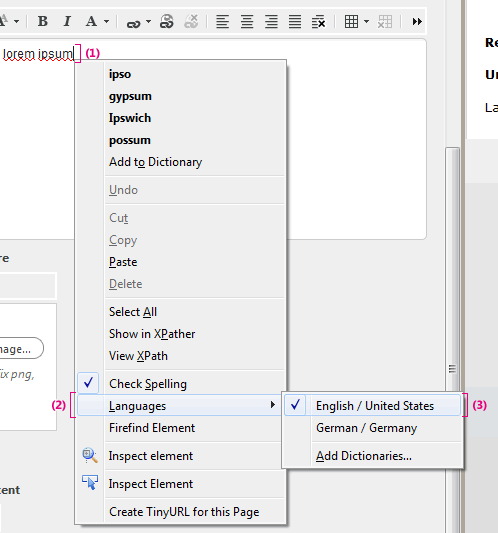This screenshot has width=498, height=533.
Task: Click the remove formatting icon
Action: [x=319, y=21]
